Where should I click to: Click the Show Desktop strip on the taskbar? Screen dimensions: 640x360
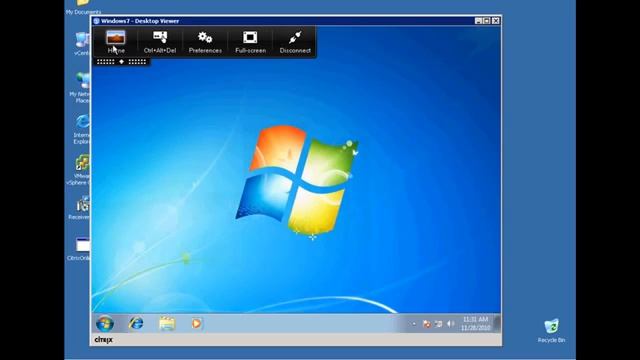497,323
